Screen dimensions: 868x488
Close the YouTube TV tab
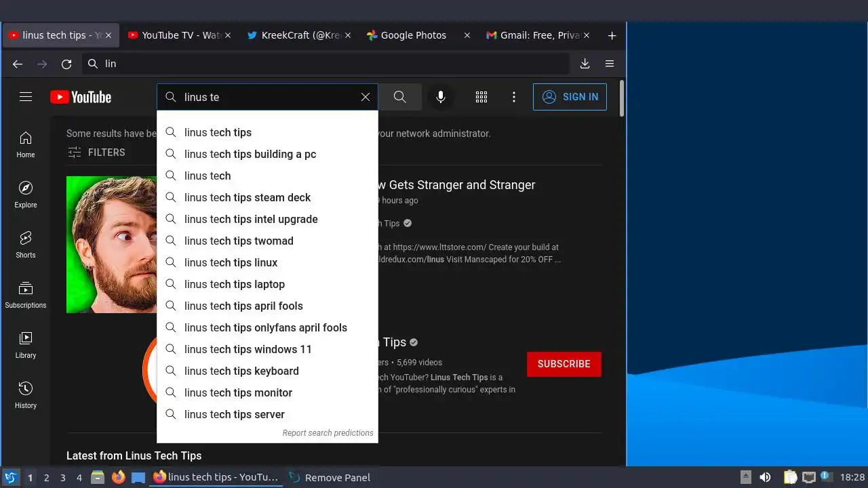click(228, 35)
